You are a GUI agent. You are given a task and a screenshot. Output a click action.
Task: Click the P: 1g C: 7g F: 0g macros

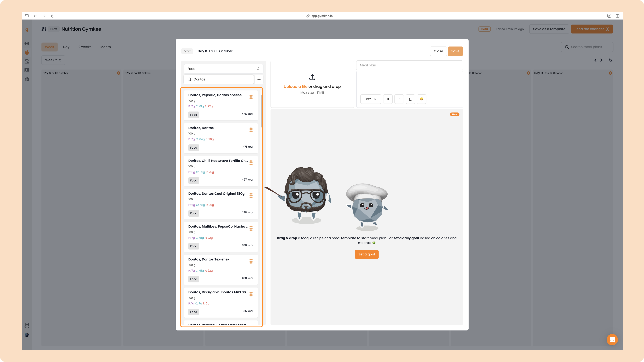pyautogui.click(x=199, y=303)
